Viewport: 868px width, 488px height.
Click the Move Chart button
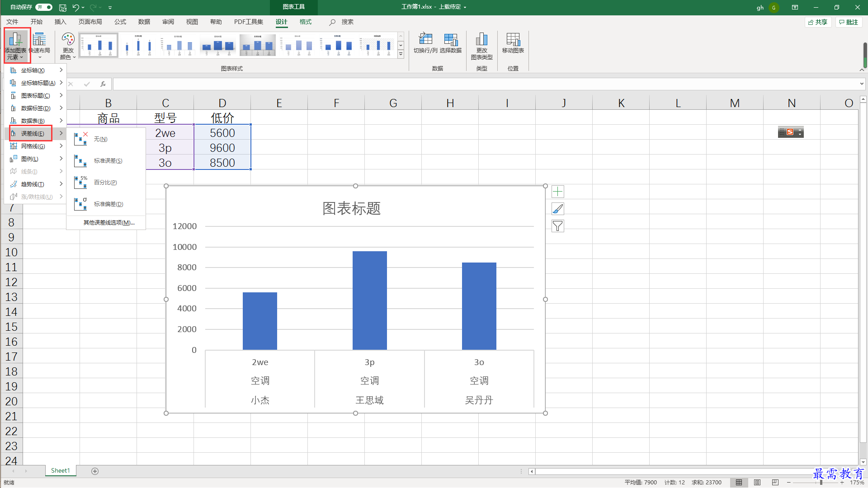(513, 43)
